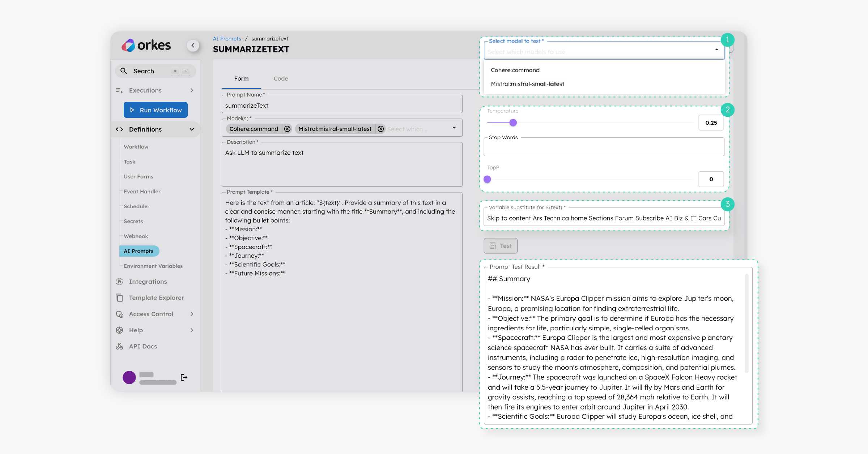This screenshot has height=454, width=868.
Task: Click the Prompt Test Result scrollbar
Action: pyautogui.click(x=746, y=324)
